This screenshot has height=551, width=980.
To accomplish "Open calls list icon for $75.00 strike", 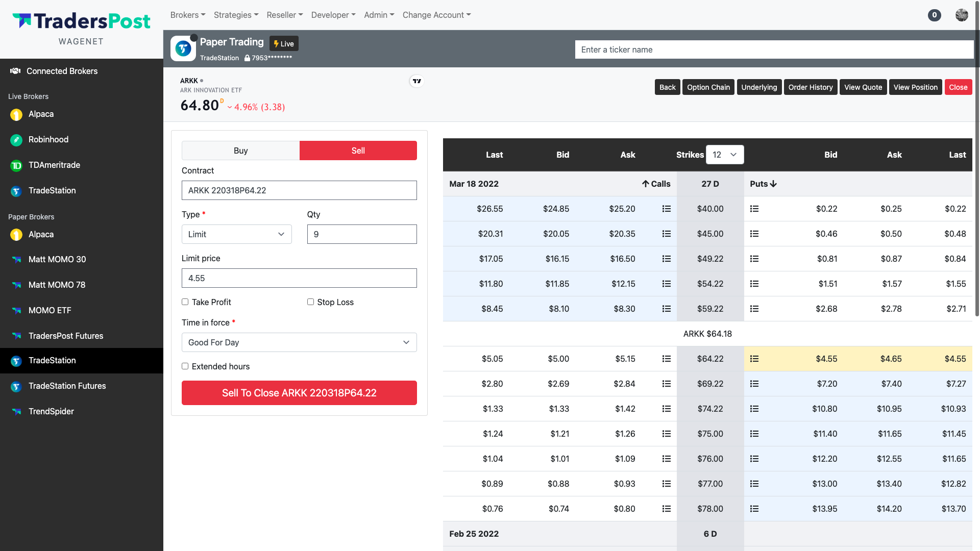I will [666, 434].
